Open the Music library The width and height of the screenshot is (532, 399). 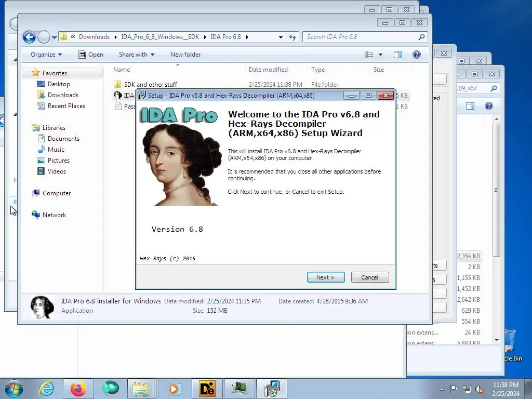56,149
